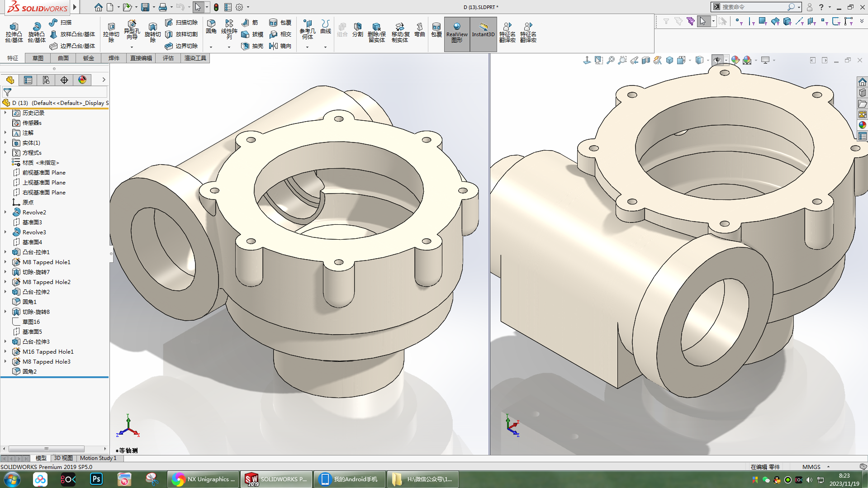
Task: Click the Save icon in title bar
Action: 145,7
